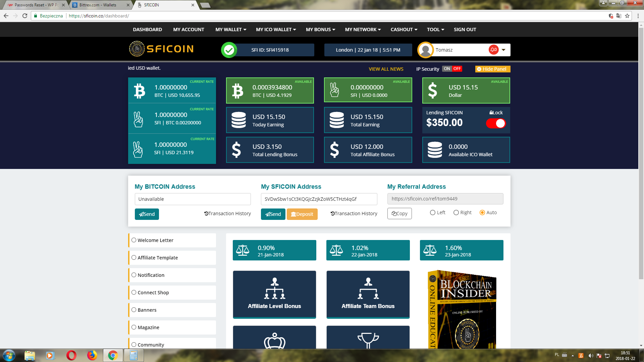Image resolution: width=644 pixels, height=362 pixels.
Task: Click coins stack icon beside Today Earning
Action: [x=238, y=120]
